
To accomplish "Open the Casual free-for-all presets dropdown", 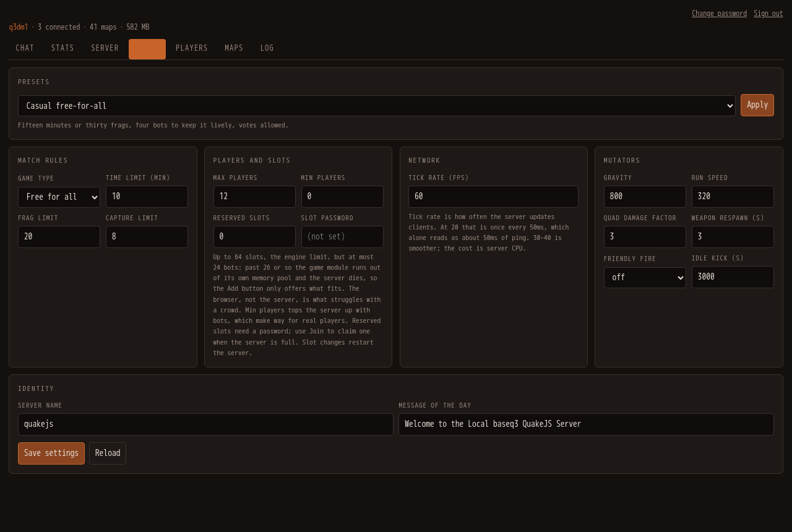I will click(376, 106).
